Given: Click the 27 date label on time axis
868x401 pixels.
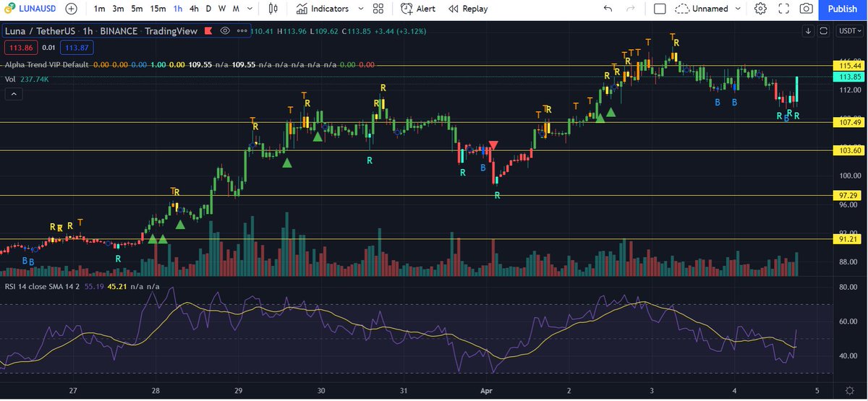Looking at the screenshot, I should (73, 389).
